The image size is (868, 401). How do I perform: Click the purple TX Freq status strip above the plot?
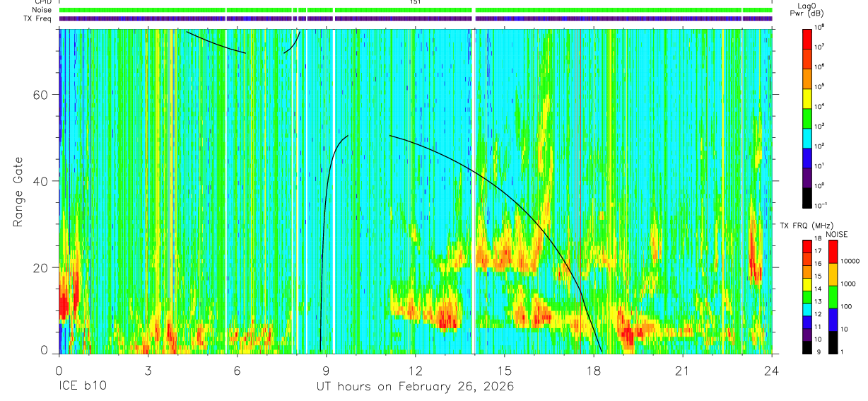tap(416, 19)
